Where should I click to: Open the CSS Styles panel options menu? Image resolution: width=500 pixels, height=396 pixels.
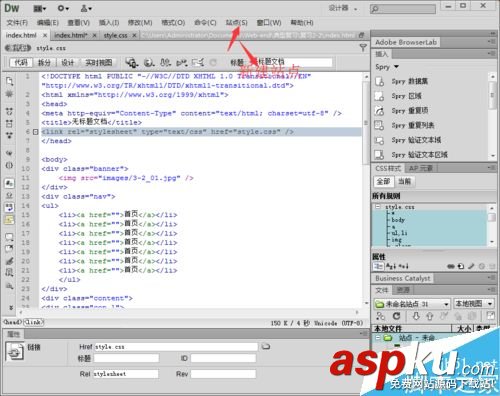coord(491,168)
